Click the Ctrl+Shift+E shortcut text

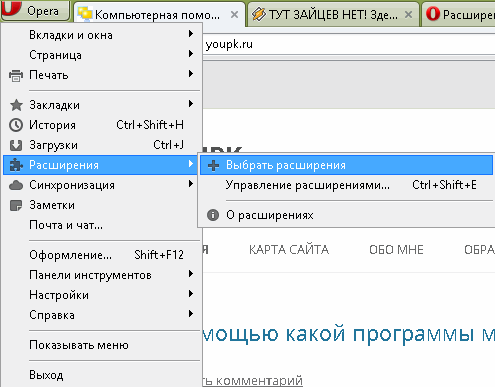tap(444, 185)
